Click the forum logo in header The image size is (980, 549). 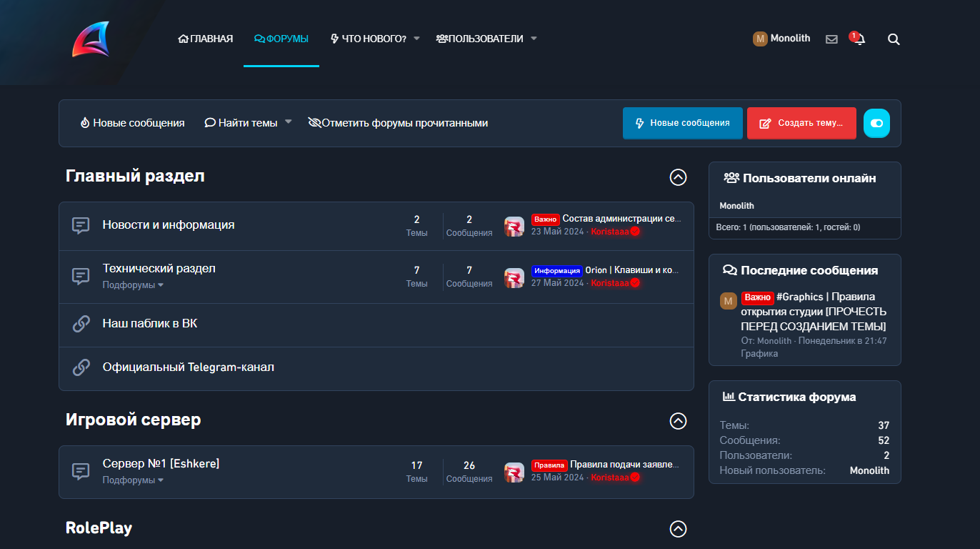(x=91, y=39)
